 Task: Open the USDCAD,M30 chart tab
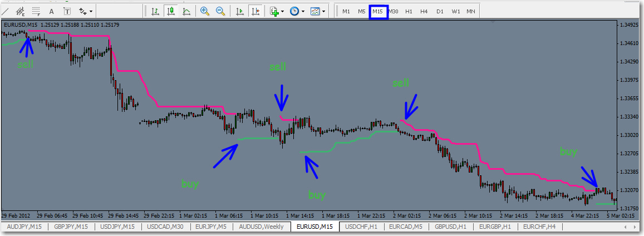click(x=165, y=226)
